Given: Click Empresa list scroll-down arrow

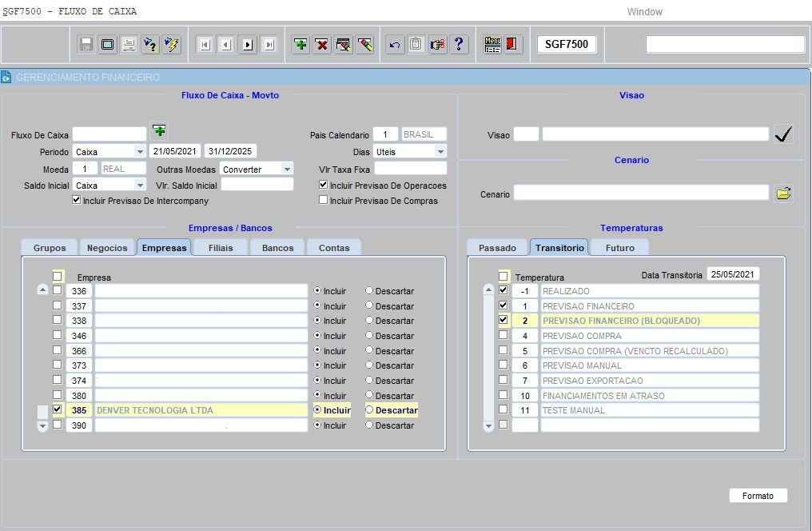Looking at the screenshot, I should pos(42,425).
